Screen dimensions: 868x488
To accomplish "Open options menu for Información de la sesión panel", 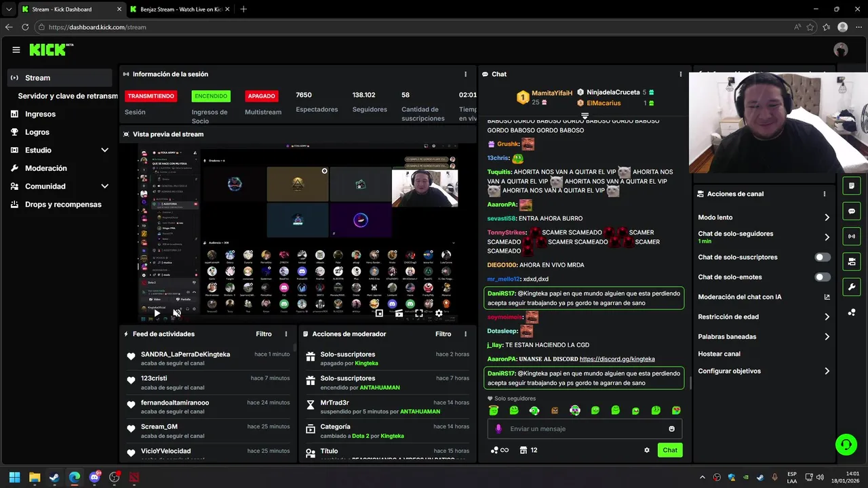I will point(465,74).
